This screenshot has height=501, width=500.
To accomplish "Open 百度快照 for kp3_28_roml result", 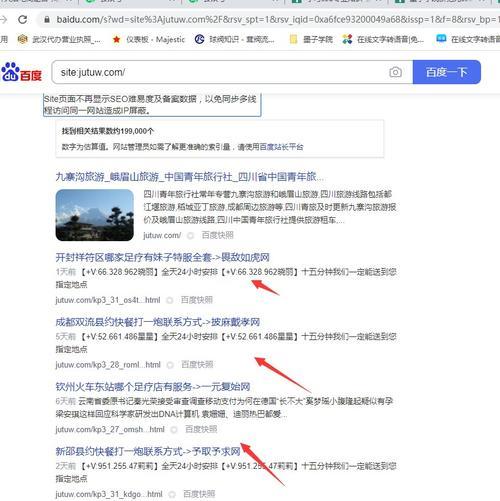I will pos(197,365).
